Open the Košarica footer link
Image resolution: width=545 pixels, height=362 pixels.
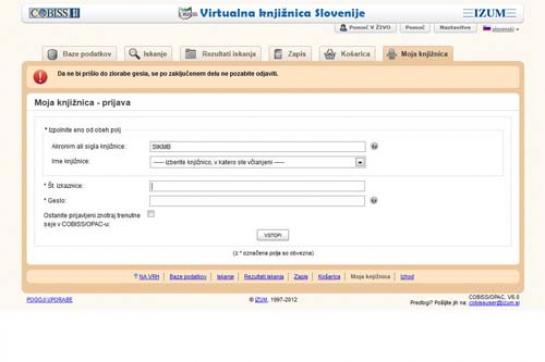click(329, 277)
